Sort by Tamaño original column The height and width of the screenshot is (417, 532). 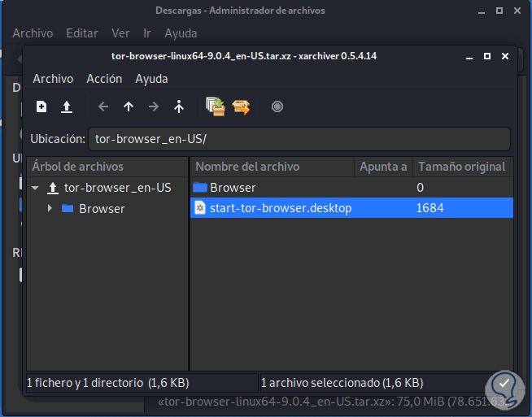[462, 167]
